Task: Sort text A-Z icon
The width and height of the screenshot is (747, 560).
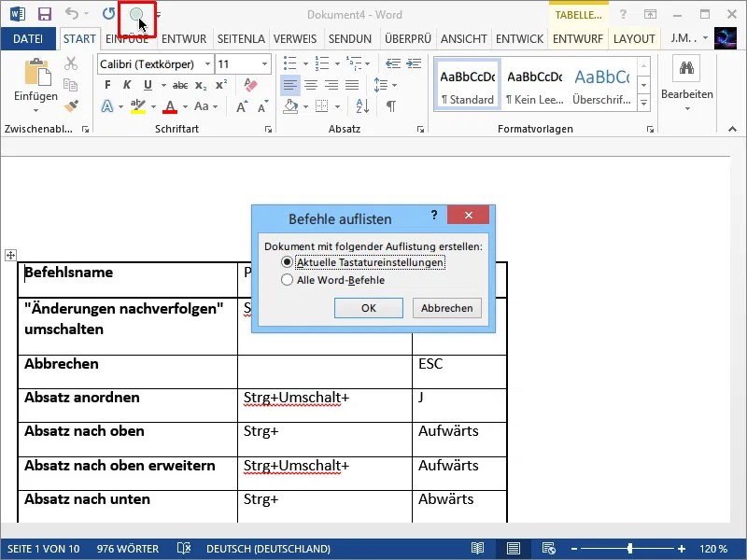Action: (362, 105)
